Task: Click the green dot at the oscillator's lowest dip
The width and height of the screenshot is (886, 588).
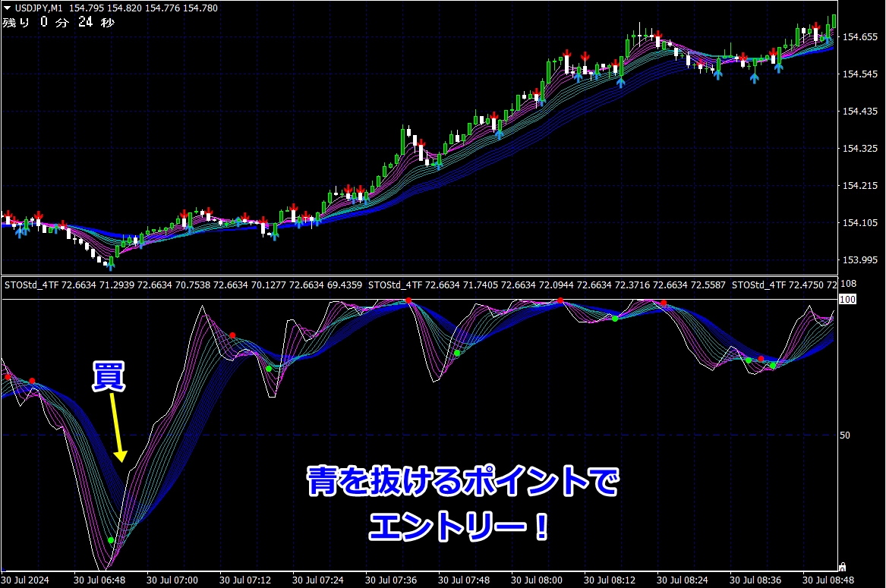Action: 111,540
